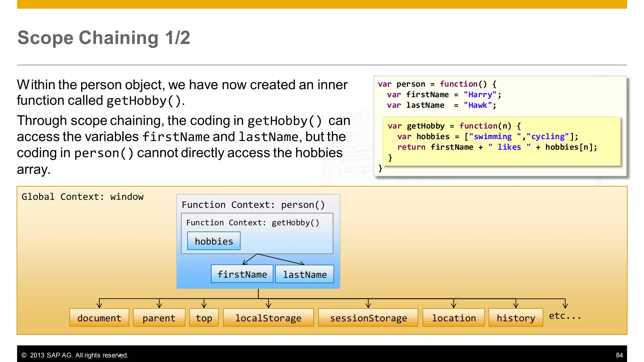The height and width of the screenshot is (362, 644).
Task: Click the paragraph beginning 'Within the person object'
Action: 182,93
